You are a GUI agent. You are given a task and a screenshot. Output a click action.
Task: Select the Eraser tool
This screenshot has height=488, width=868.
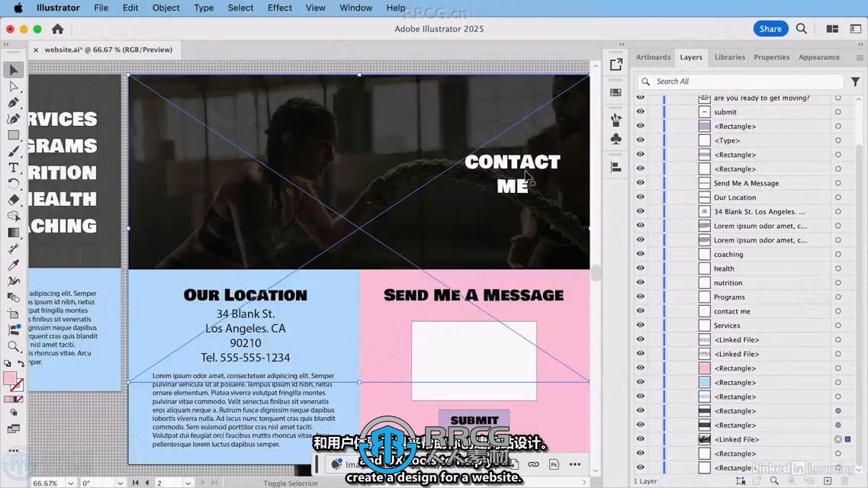click(x=14, y=200)
